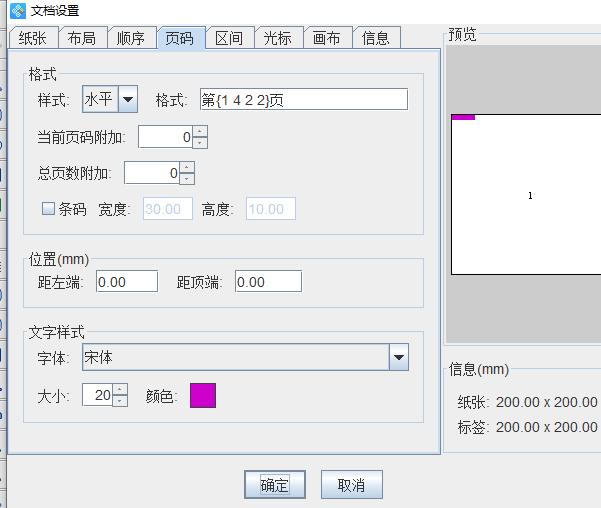Select the 页码 tab
The height and width of the screenshot is (508, 601).
(180, 38)
